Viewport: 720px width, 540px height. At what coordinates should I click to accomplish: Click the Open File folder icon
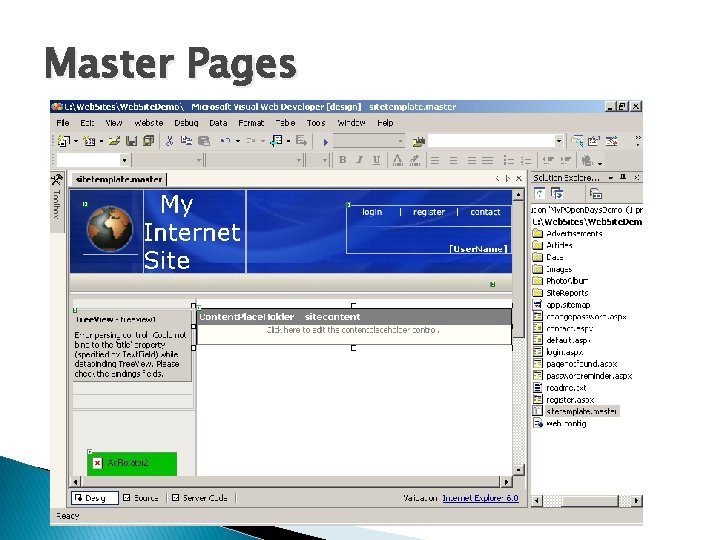pos(114,141)
